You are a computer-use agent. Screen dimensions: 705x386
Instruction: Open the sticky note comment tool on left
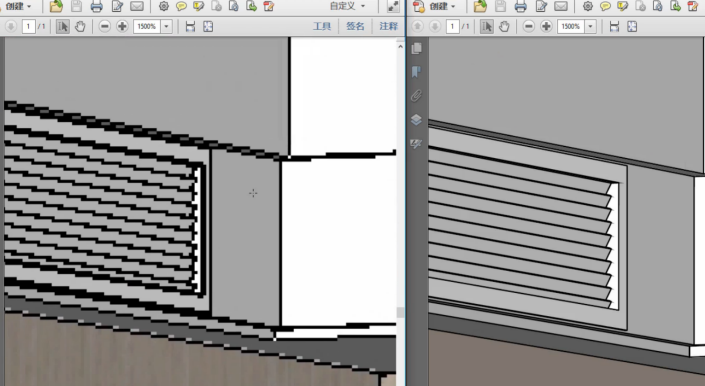click(181, 6)
